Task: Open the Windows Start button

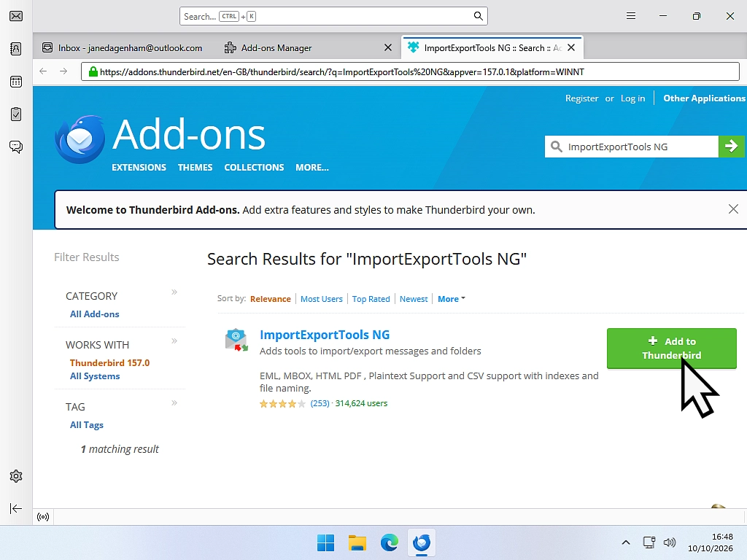Action: coord(326,542)
